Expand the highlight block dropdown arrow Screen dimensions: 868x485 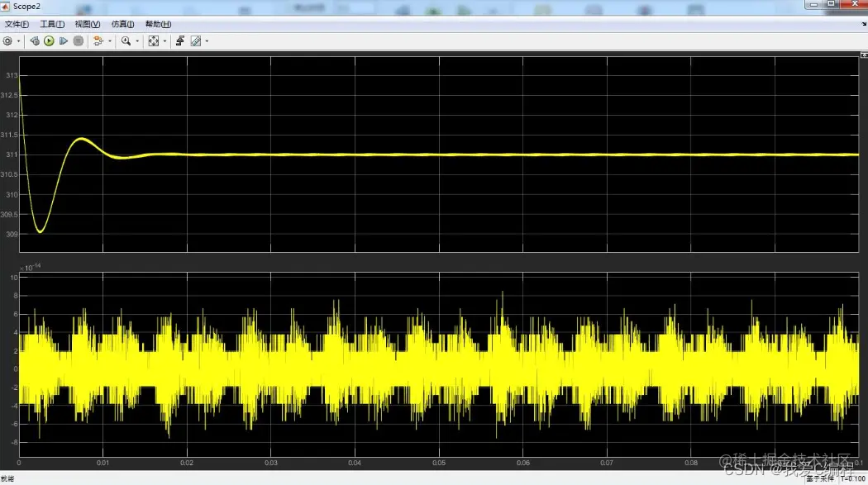(x=110, y=41)
